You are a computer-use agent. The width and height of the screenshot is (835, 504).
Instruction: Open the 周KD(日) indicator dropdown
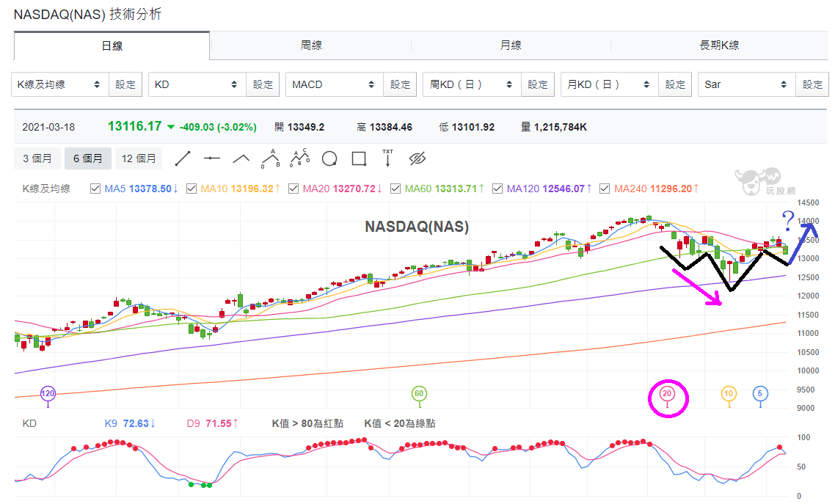click(x=472, y=84)
